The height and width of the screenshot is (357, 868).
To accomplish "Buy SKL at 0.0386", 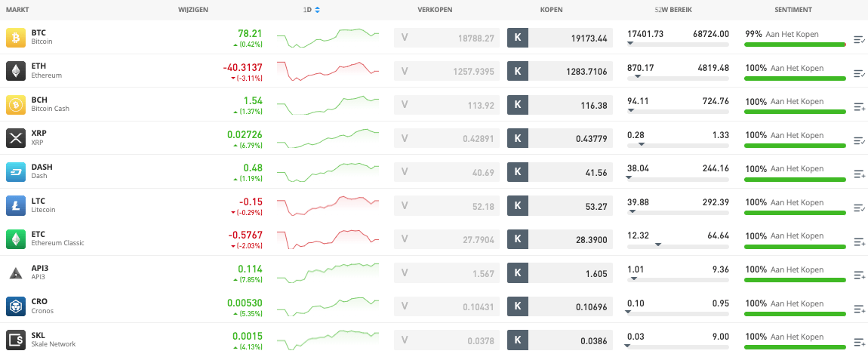I will pos(559,340).
